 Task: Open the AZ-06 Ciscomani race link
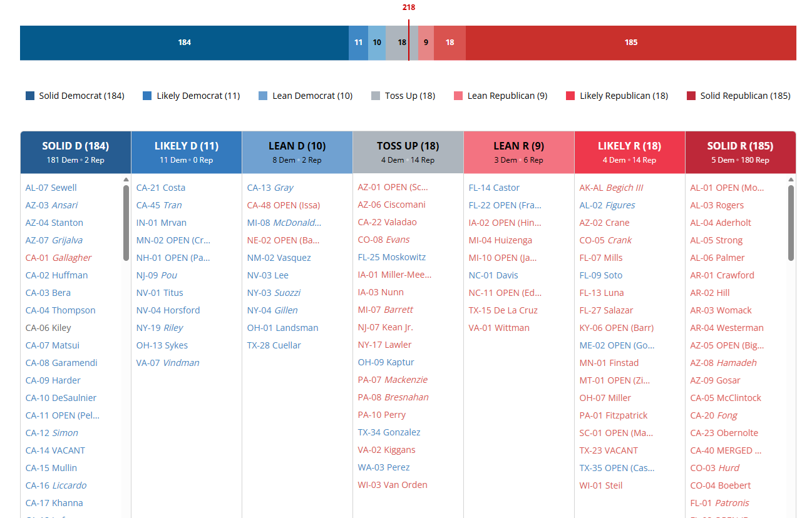click(x=392, y=205)
